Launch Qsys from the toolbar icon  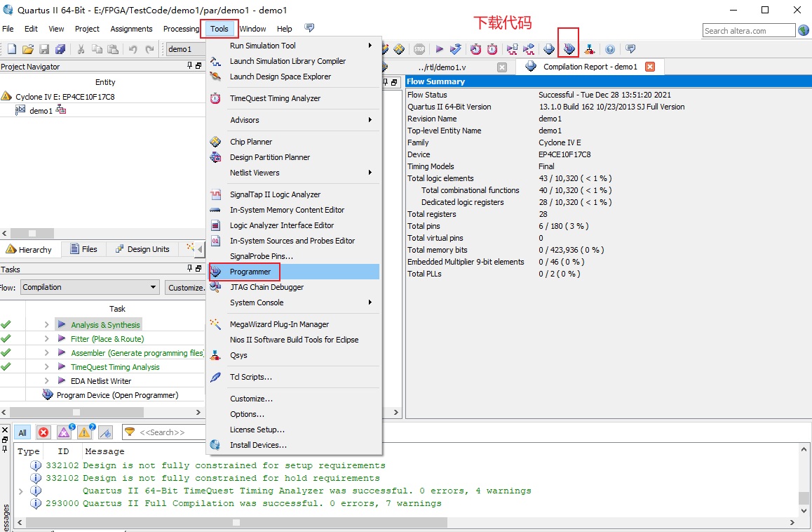589,49
